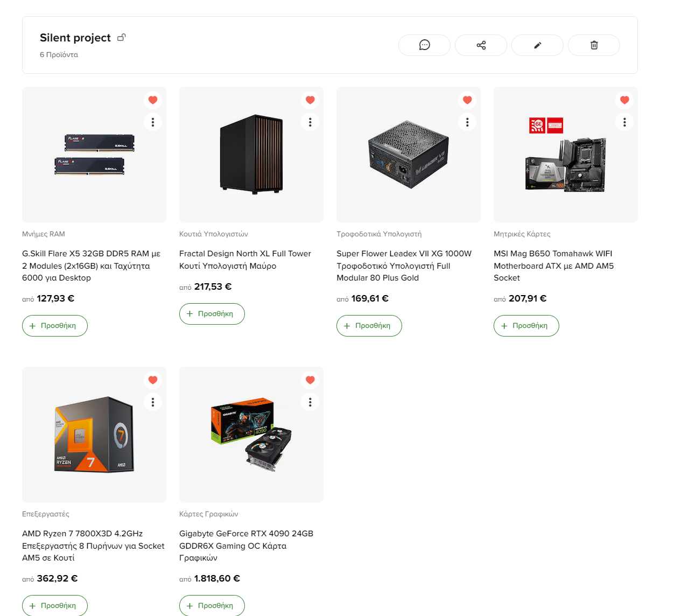This screenshot has width=689, height=616.
Task: Go to Επεξεργαστές category
Action: pyautogui.click(x=46, y=514)
